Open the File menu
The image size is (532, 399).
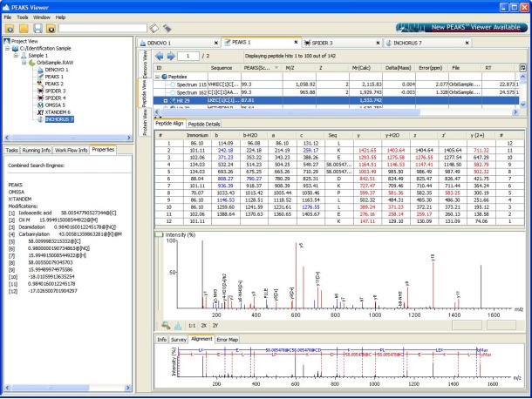point(8,17)
